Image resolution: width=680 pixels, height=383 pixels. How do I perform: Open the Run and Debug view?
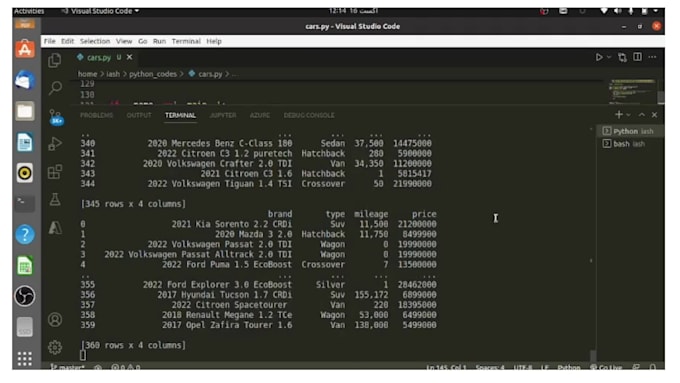[x=55, y=144]
